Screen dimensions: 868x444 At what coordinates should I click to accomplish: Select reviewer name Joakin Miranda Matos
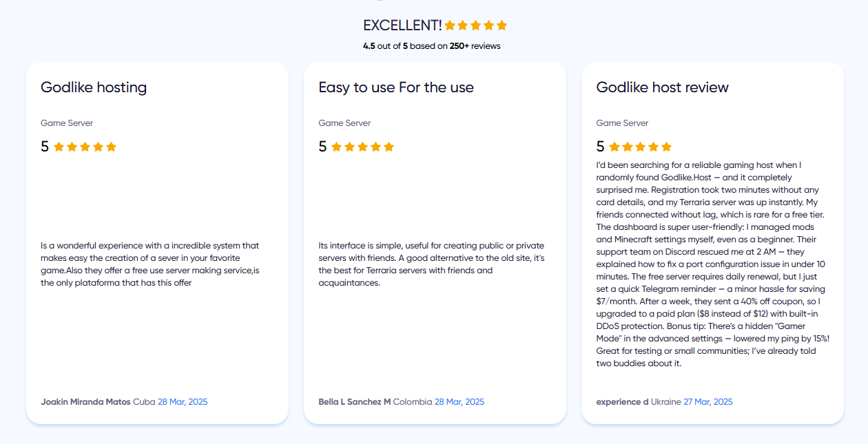[85, 401]
